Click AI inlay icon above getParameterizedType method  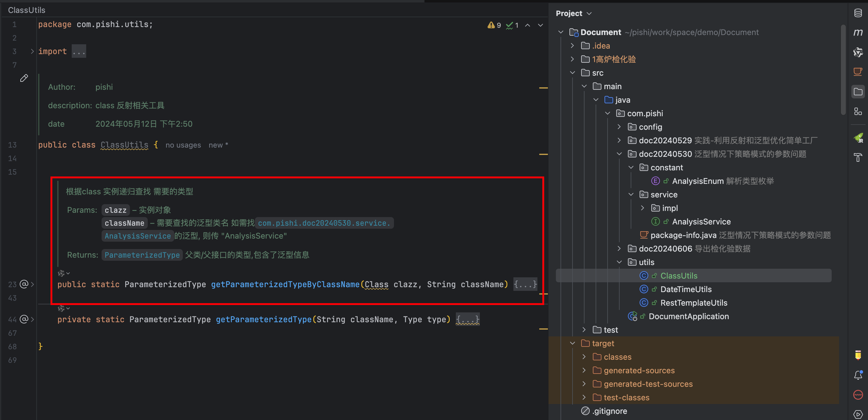pyautogui.click(x=63, y=308)
